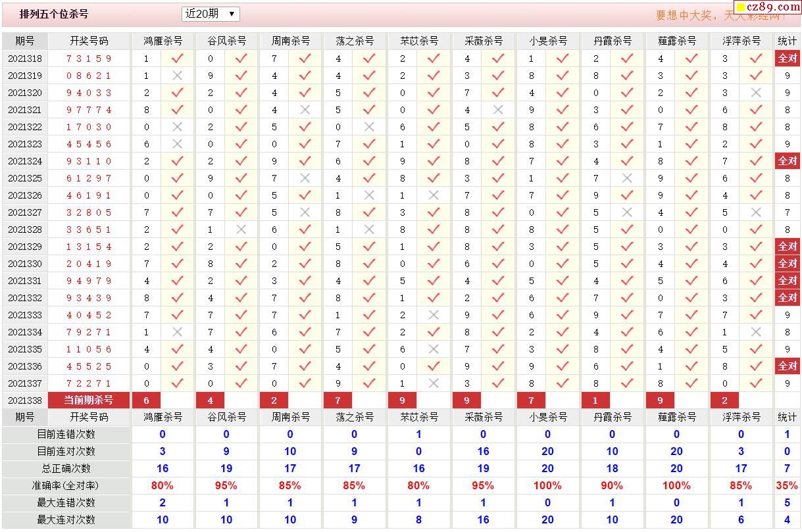Click the X mark for 鸿雁杀号 in row 2021334
Viewport: 802px width, 532px height.
click(x=177, y=332)
